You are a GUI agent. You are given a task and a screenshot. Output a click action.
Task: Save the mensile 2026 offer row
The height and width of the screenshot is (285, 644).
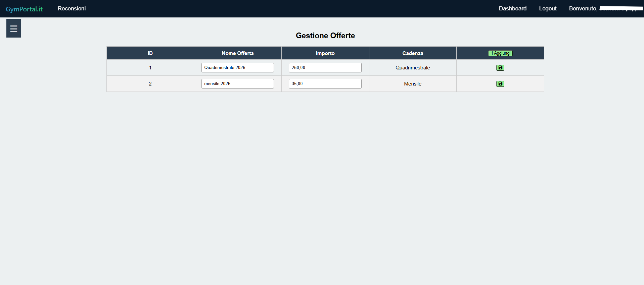[500, 84]
